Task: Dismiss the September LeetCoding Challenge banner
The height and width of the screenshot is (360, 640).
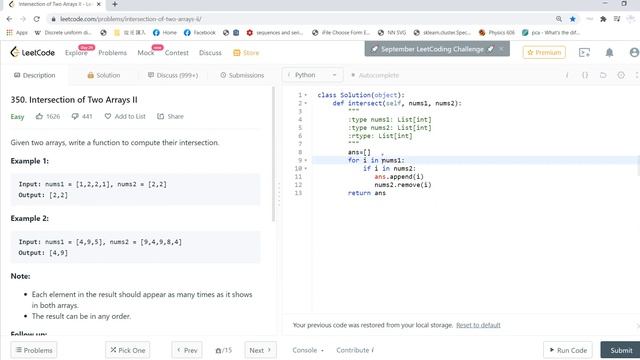Action: 501,49
